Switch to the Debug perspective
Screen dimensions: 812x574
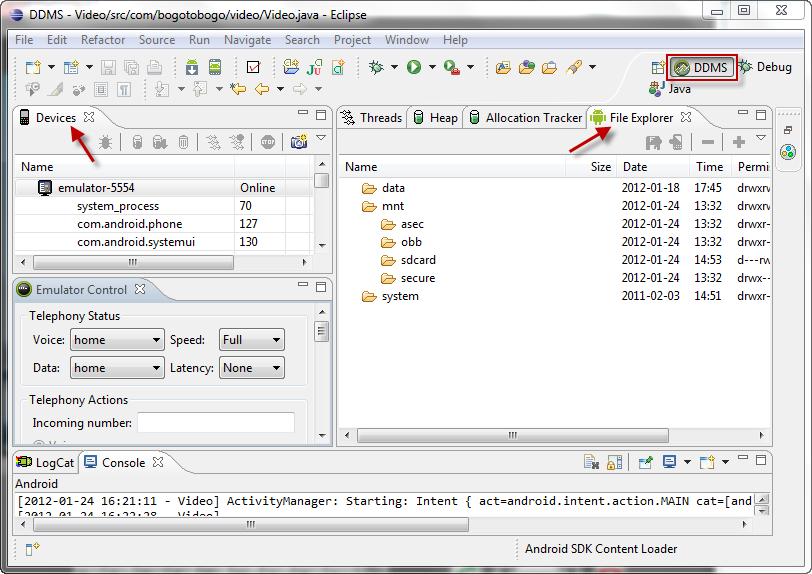point(765,67)
